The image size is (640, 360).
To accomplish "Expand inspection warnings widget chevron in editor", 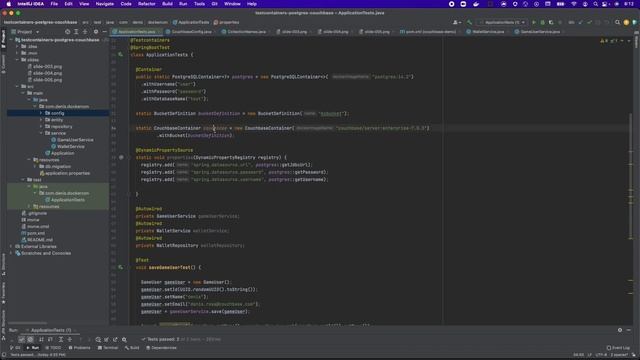I will 629,41.
